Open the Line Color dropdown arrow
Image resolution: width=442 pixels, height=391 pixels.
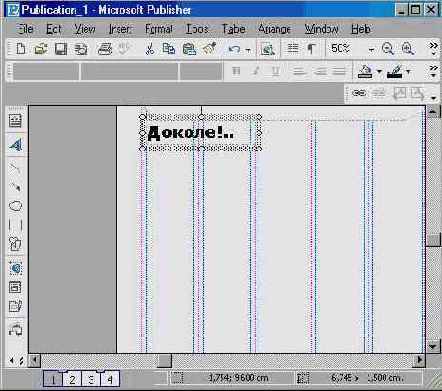click(x=408, y=71)
